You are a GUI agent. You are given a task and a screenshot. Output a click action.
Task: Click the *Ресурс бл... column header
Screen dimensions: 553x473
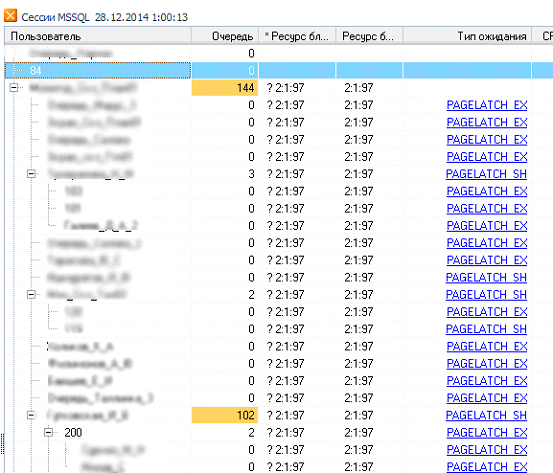coord(297,36)
